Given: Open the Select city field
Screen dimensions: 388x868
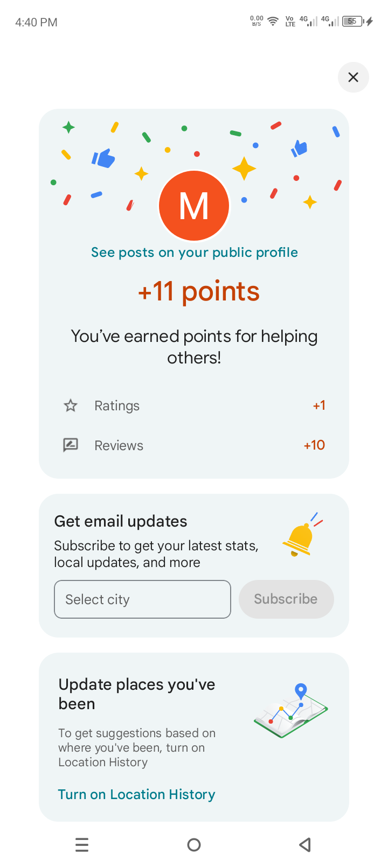Looking at the screenshot, I should coord(142,599).
